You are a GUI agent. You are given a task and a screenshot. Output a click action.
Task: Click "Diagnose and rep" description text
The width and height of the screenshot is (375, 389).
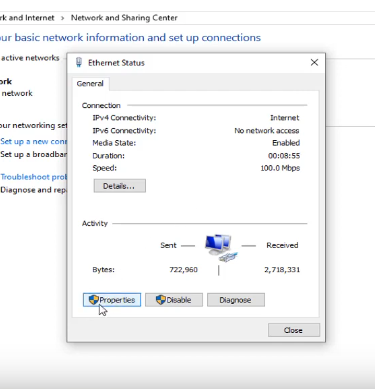[x=34, y=190]
